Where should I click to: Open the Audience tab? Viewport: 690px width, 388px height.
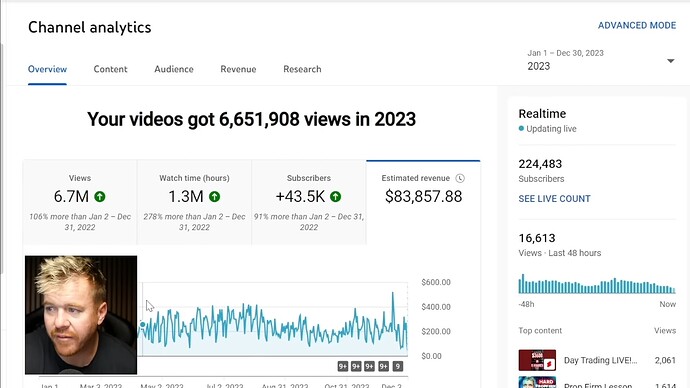pos(174,69)
